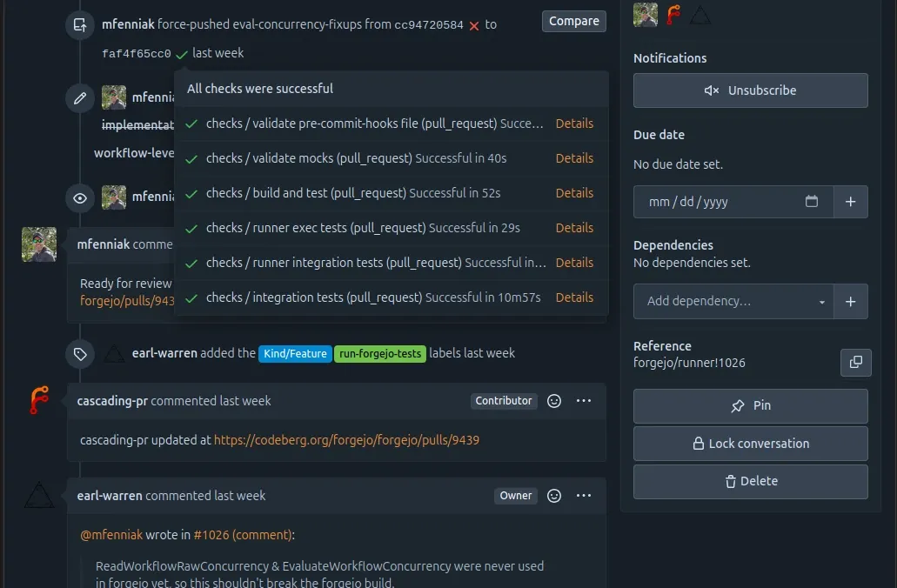This screenshot has width=897, height=588.
Task: Click the eye review icon beside mfenniak's event
Action: pos(79,198)
